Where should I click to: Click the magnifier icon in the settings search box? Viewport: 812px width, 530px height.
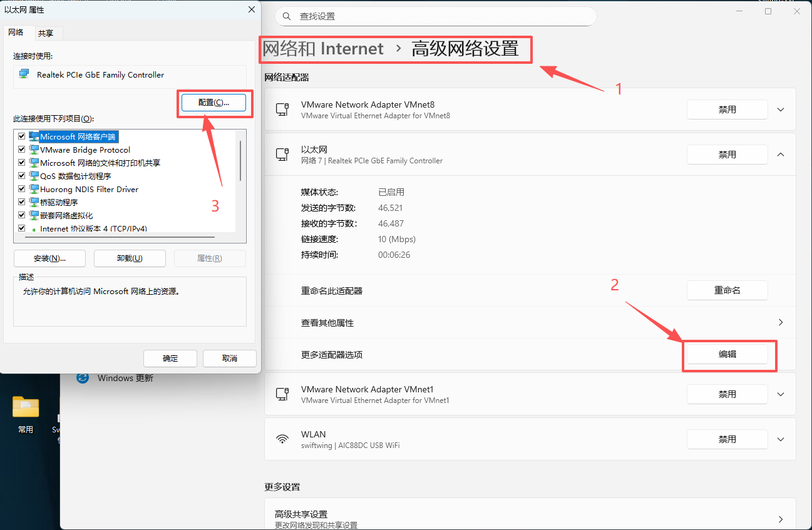coord(287,16)
